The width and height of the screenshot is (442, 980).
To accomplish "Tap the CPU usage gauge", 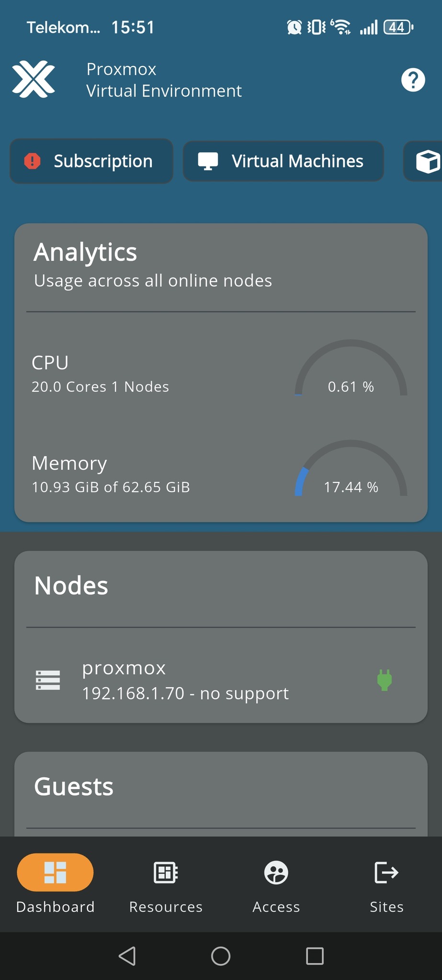I will click(x=351, y=371).
